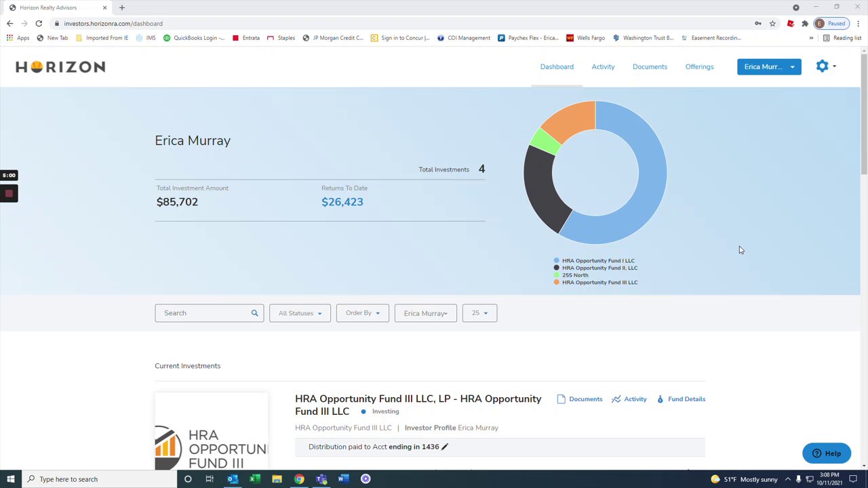Go back using the browser back arrow
This screenshot has width=868, height=488.
pos(9,24)
